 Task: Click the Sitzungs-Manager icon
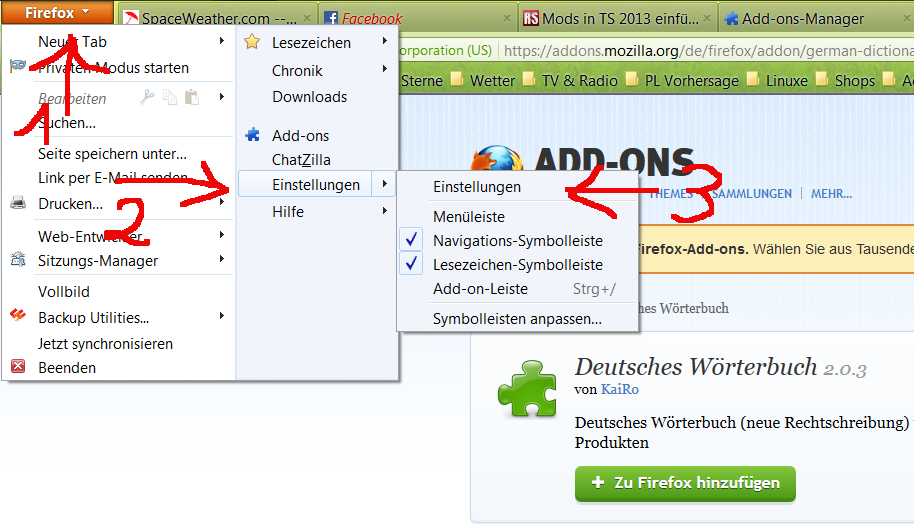pos(18,259)
